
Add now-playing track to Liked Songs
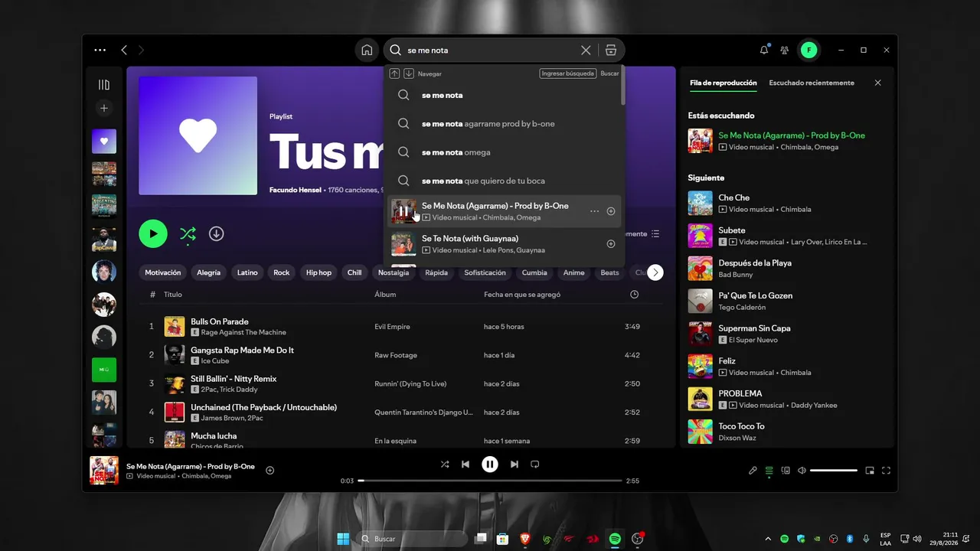click(269, 470)
